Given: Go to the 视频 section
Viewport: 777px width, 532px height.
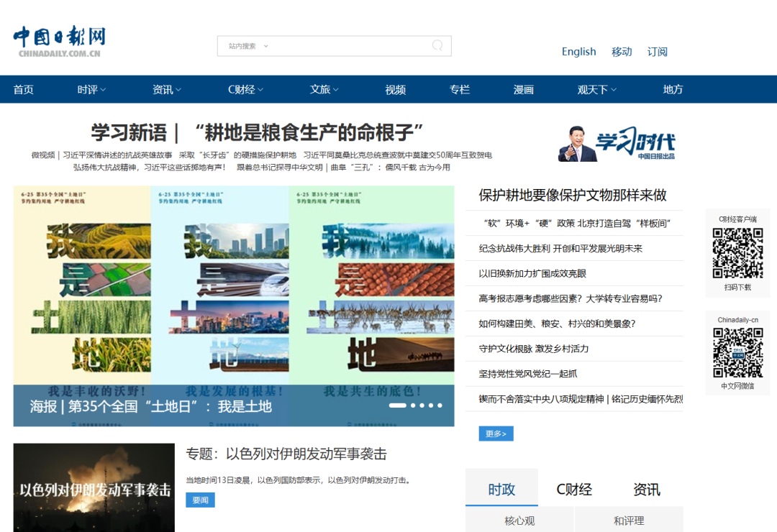Looking at the screenshot, I should pos(395,90).
